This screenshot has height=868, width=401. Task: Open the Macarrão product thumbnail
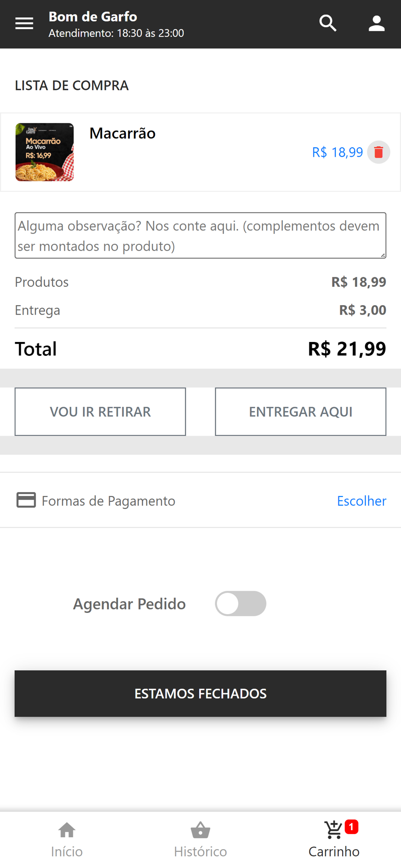pos(45,152)
